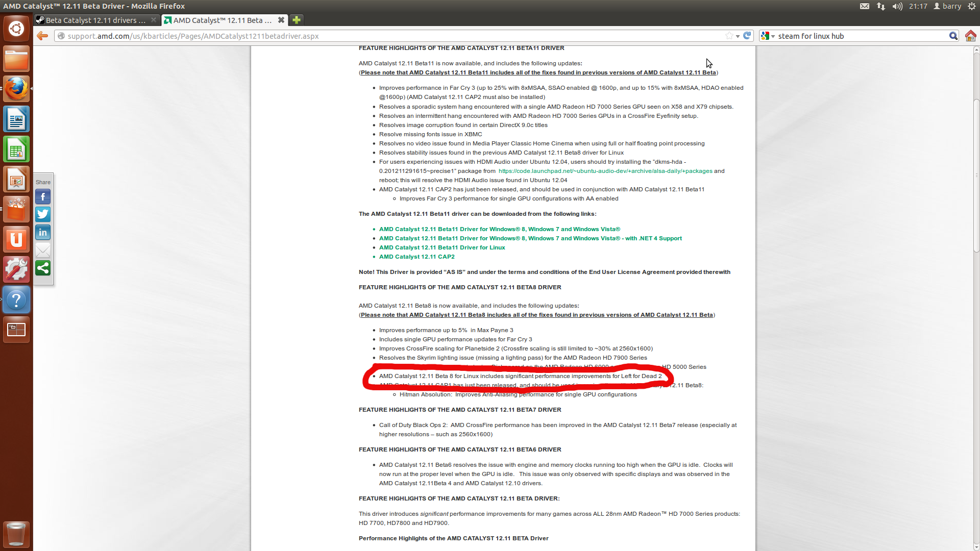The image size is (980, 551).
Task: Reload the page with refresh icon
Action: click(x=747, y=36)
